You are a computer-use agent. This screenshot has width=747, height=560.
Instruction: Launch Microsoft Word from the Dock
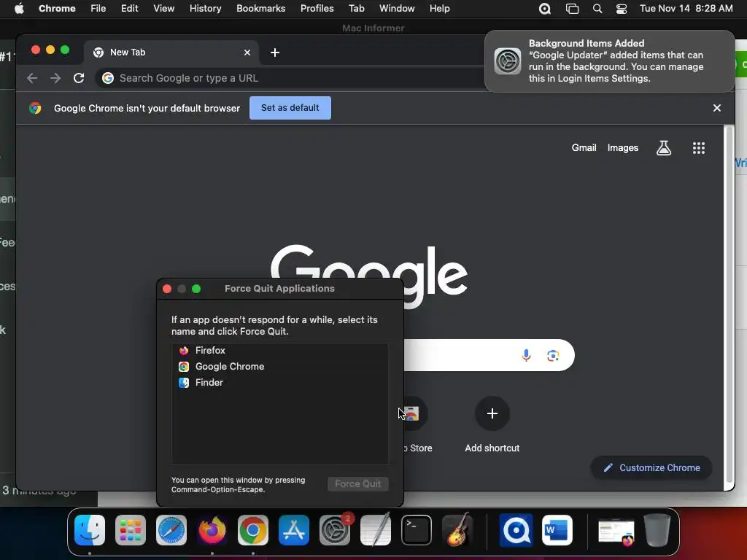(557, 530)
